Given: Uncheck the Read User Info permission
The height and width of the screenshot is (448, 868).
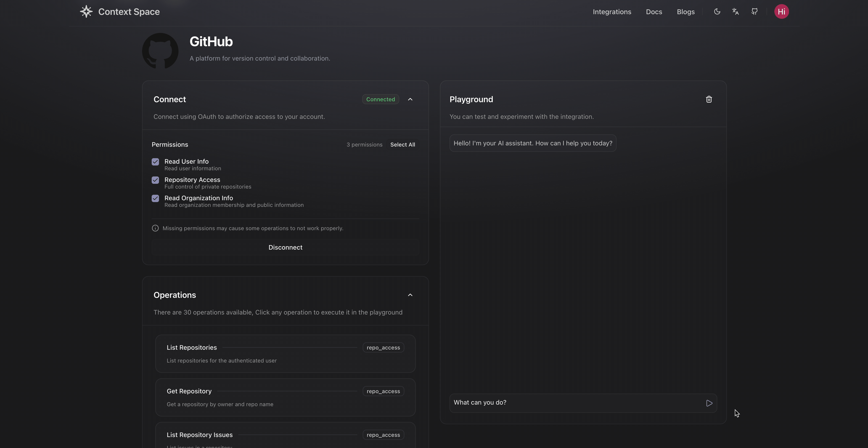Looking at the screenshot, I should (x=155, y=162).
